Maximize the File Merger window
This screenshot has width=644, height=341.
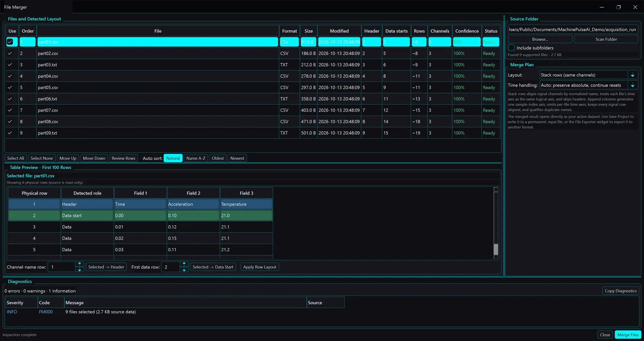tap(619, 7)
